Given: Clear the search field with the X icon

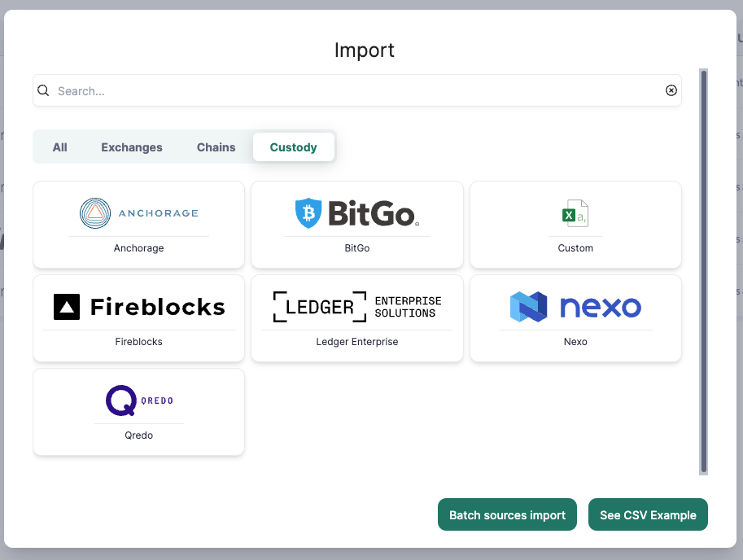Looking at the screenshot, I should 671,90.
